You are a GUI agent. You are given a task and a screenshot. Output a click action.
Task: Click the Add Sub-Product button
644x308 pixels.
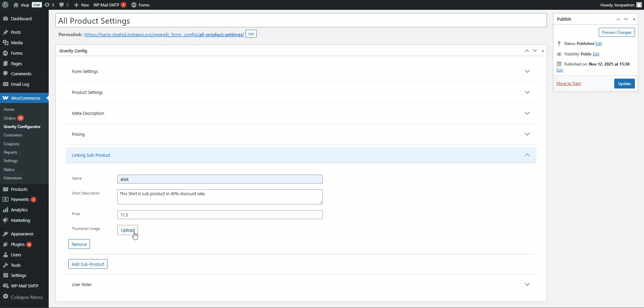pos(88,264)
